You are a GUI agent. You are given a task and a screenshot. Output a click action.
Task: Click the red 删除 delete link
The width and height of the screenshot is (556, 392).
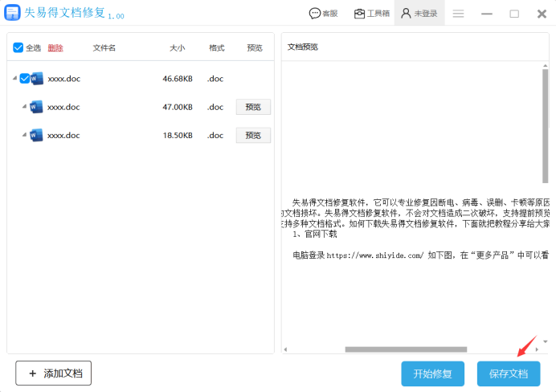point(55,48)
